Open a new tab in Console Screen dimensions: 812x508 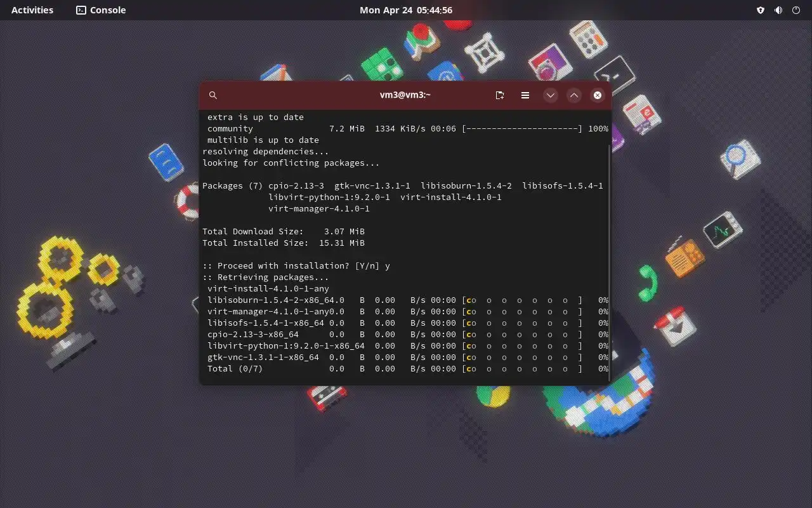(x=500, y=95)
